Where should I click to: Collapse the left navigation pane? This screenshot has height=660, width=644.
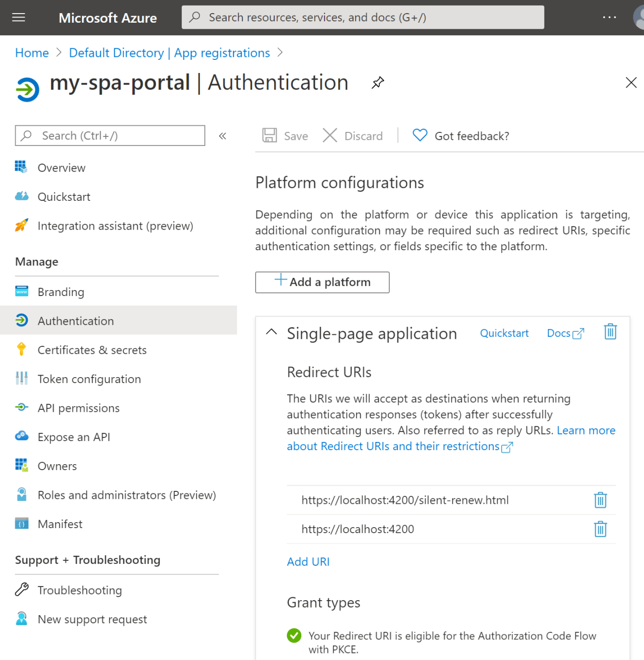[x=222, y=135]
